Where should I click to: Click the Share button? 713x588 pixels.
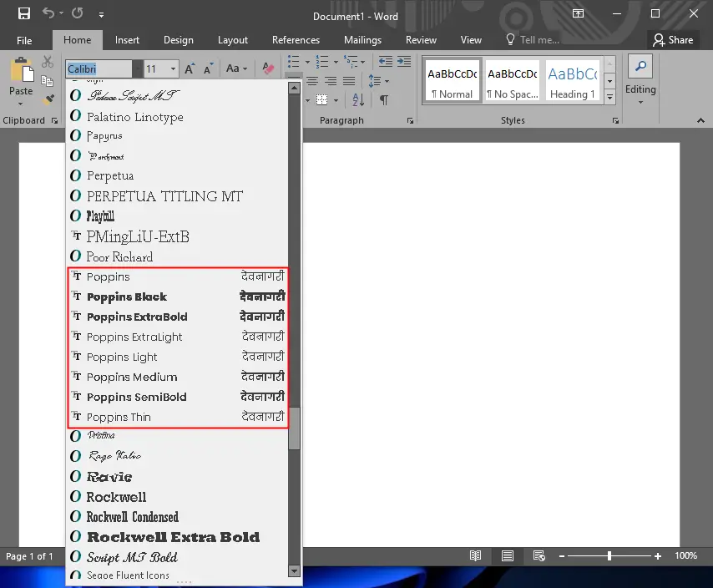673,40
